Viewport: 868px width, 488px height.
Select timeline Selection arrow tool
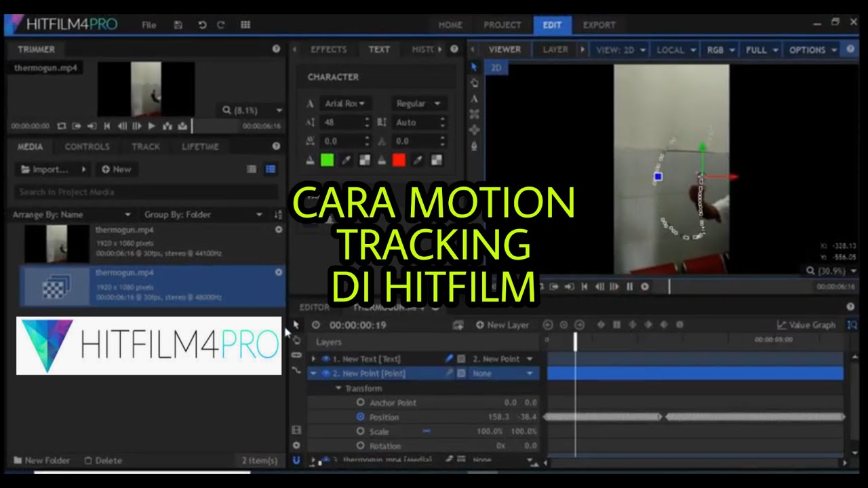[296, 325]
